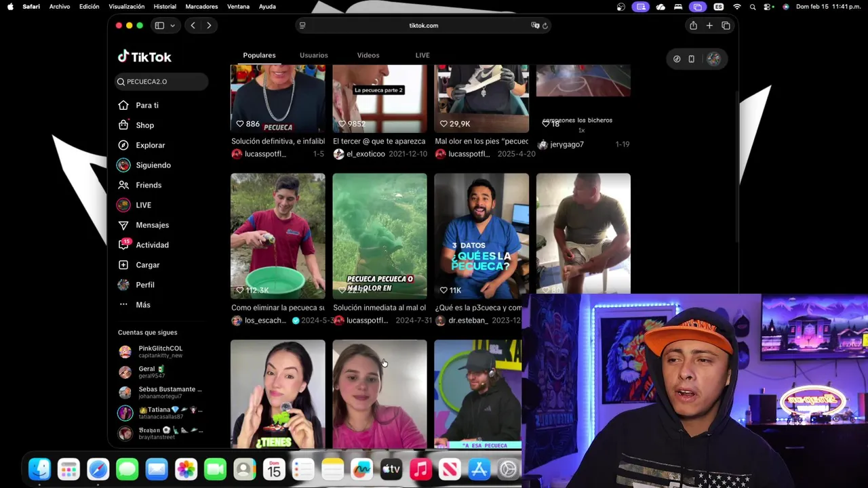Open Actividad notifications

point(152,245)
